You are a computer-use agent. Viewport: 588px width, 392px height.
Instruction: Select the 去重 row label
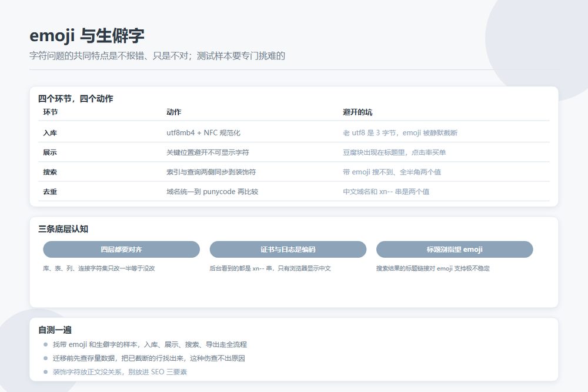(50, 191)
